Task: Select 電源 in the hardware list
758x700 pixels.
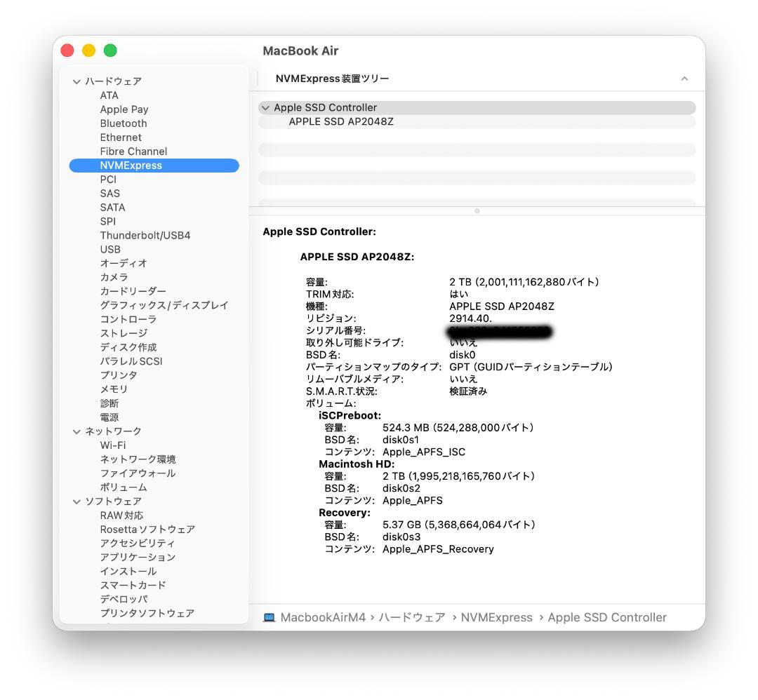Action: [x=110, y=417]
